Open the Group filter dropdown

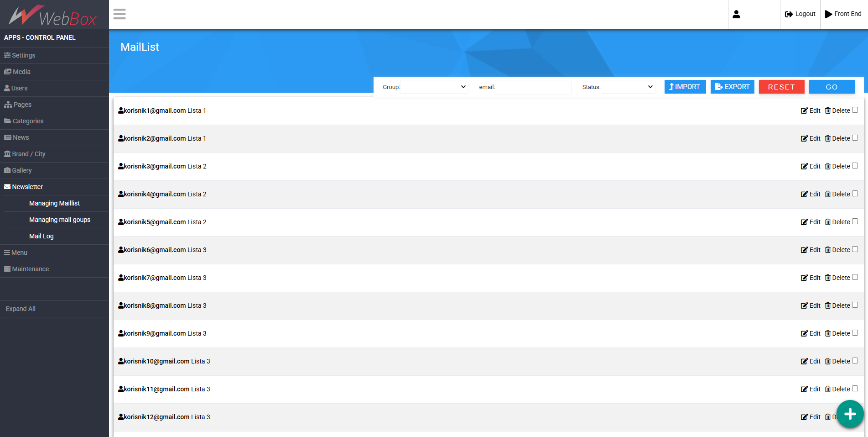tap(434, 87)
